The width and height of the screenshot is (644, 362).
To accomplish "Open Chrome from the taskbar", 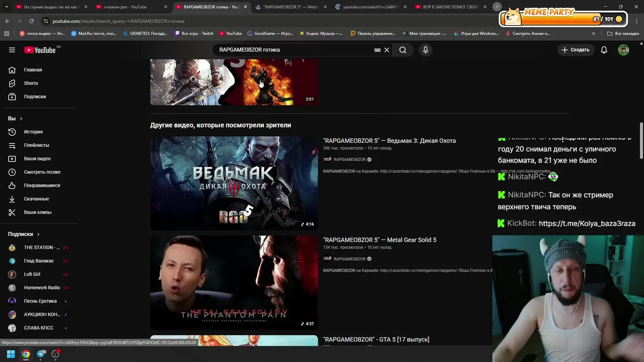I will [26, 354].
